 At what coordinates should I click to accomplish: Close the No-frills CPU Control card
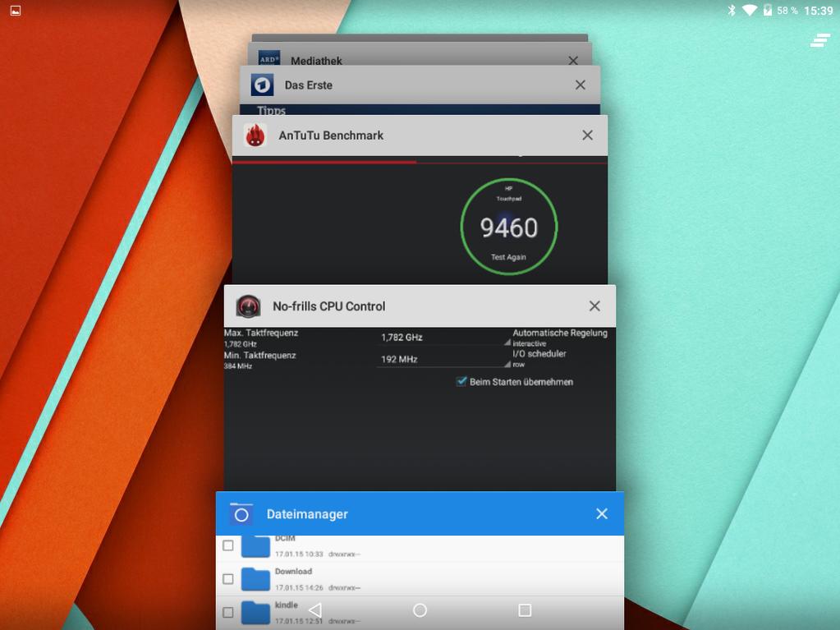coord(594,306)
